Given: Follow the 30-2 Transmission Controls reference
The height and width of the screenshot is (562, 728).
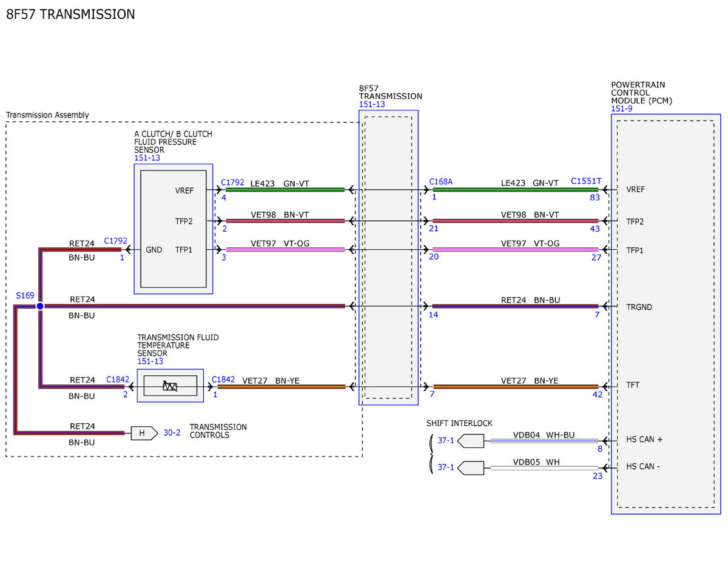Looking at the screenshot, I should [x=172, y=433].
